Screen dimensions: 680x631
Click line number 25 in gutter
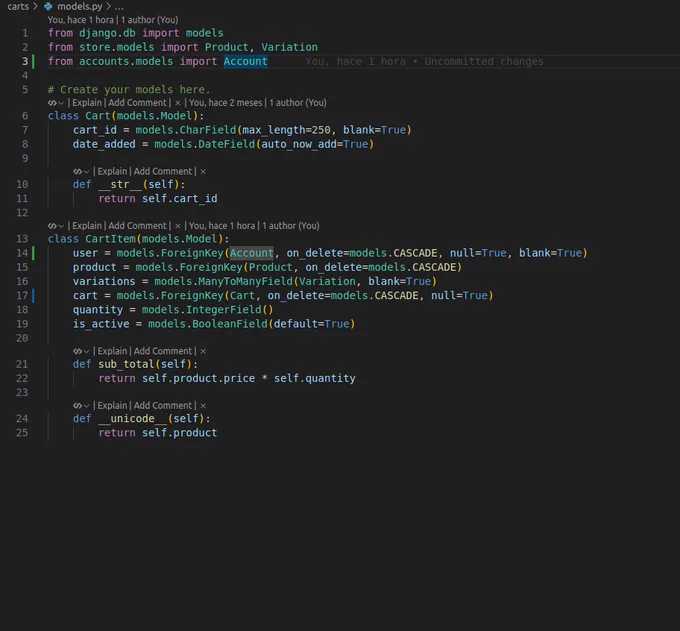point(22,433)
